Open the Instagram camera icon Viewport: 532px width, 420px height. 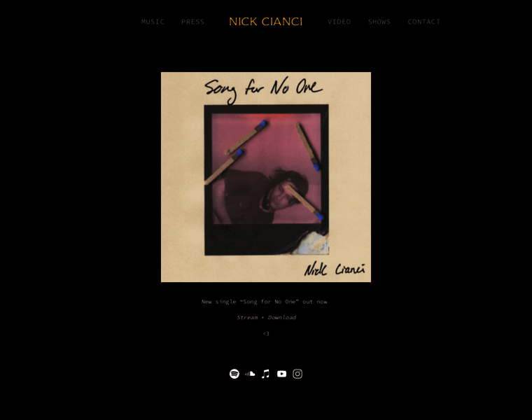pyautogui.click(x=297, y=374)
